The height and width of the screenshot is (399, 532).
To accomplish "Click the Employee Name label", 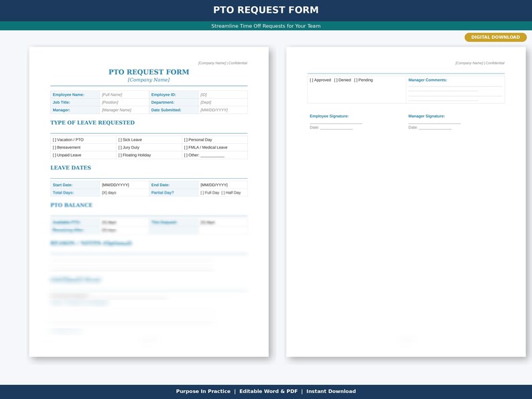I will [x=68, y=94].
